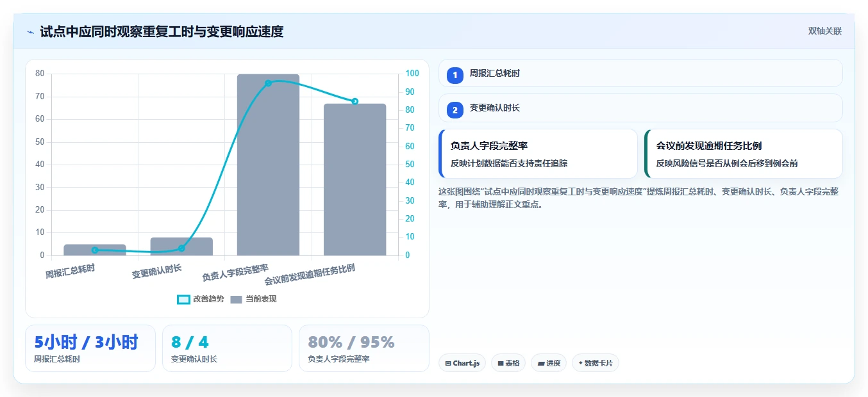Select the numbered badge 1
868x397 pixels.
tap(455, 75)
